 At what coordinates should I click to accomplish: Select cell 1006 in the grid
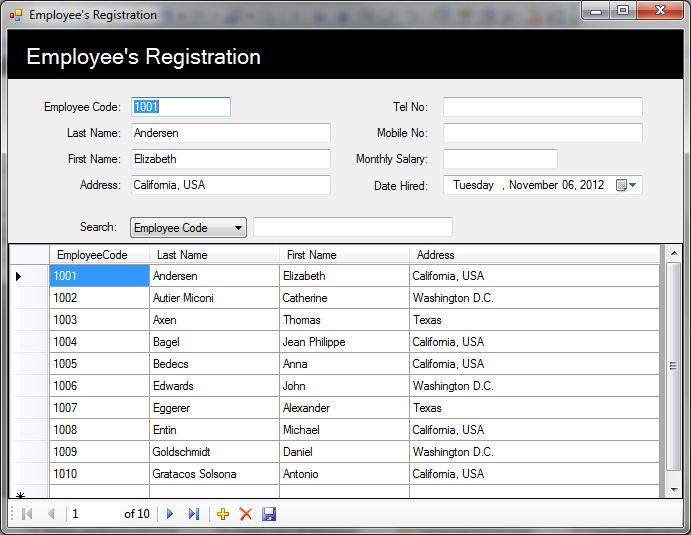pyautogui.click(x=100, y=386)
